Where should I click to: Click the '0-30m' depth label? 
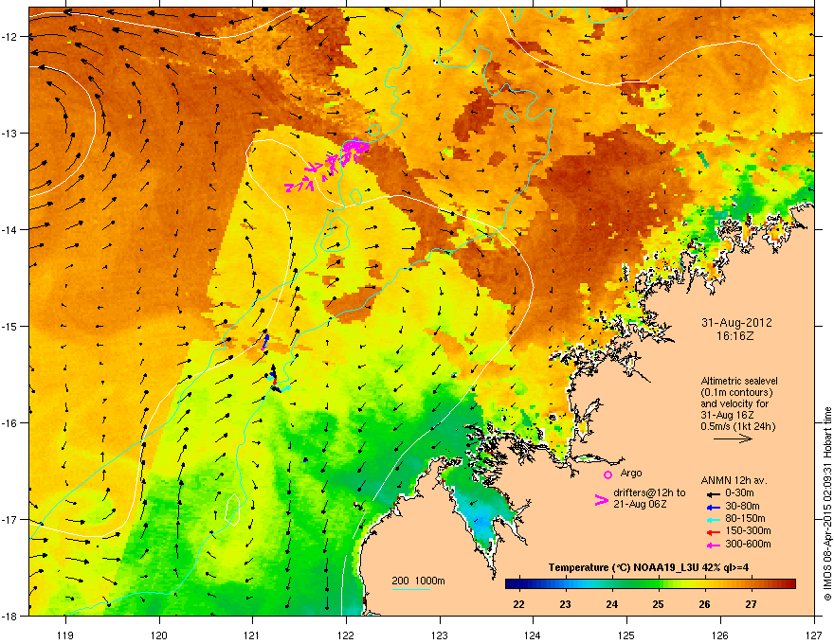(739, 493)
